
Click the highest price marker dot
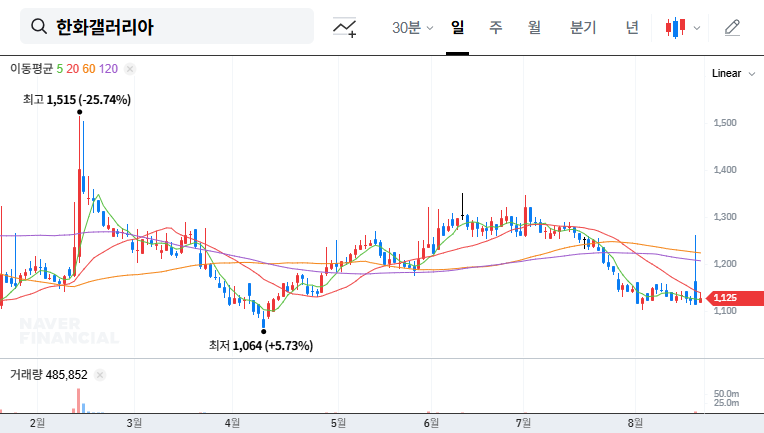pyautogui.click(x=79, y=112)
